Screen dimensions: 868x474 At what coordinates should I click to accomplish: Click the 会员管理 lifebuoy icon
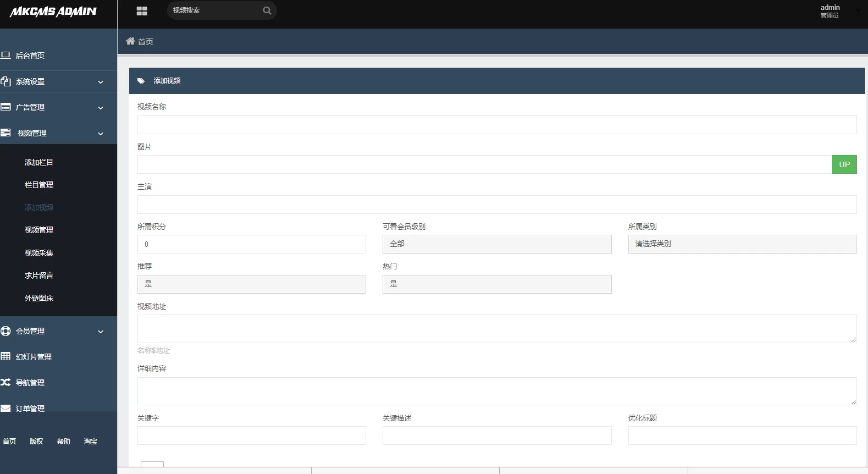click(x=6, y=331)
